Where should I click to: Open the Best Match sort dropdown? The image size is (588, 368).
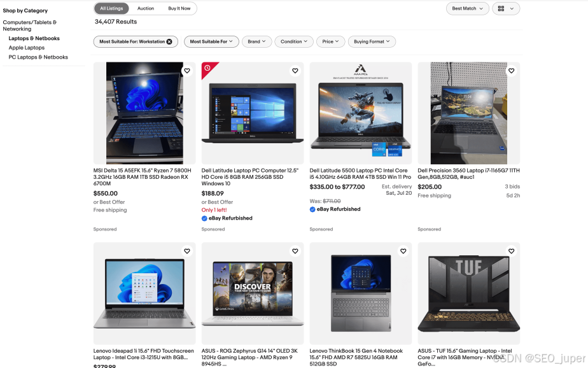click(467, 9)
